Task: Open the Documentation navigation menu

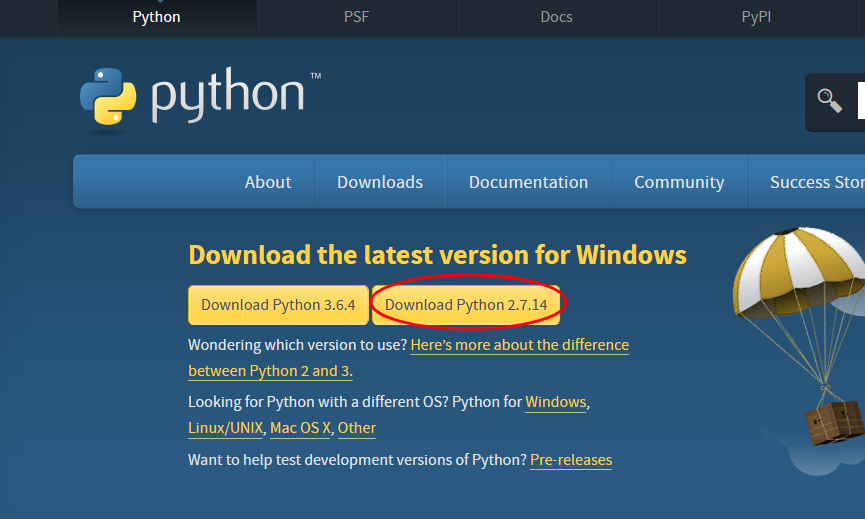Action: click(x=528, y=182)
